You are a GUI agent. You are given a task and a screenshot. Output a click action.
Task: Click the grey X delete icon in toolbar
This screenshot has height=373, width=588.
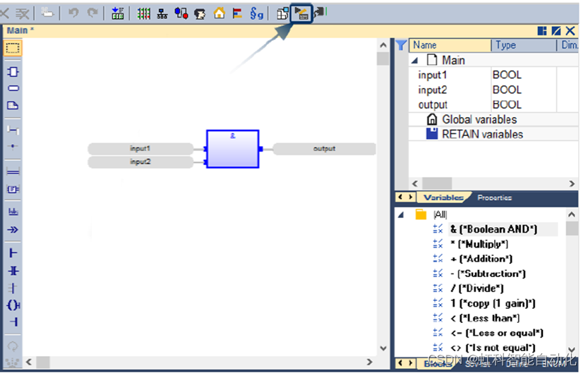(x=5, y=13)
